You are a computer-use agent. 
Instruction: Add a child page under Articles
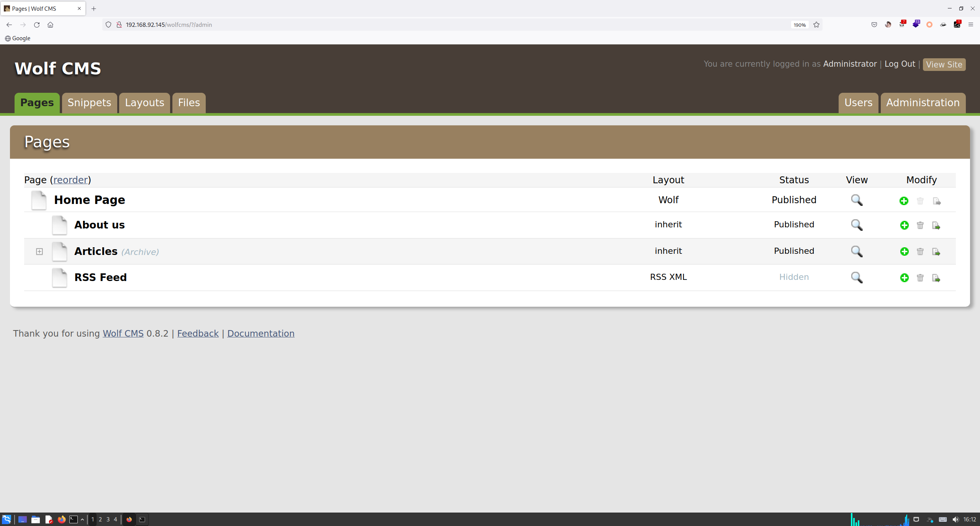point(904,251)
